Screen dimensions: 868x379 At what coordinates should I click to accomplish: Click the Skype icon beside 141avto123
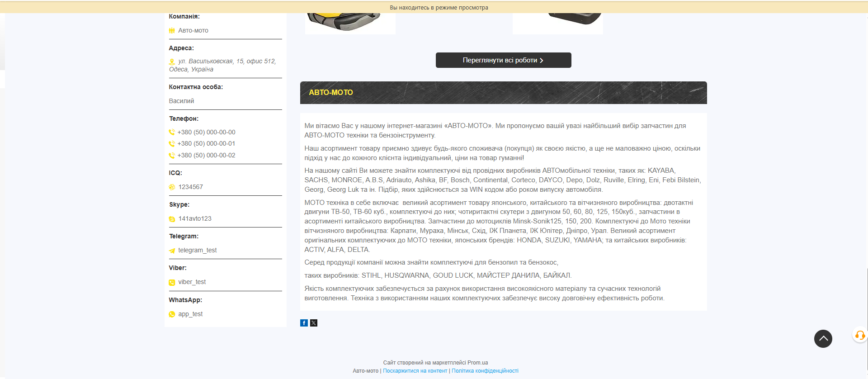(172, 219)
